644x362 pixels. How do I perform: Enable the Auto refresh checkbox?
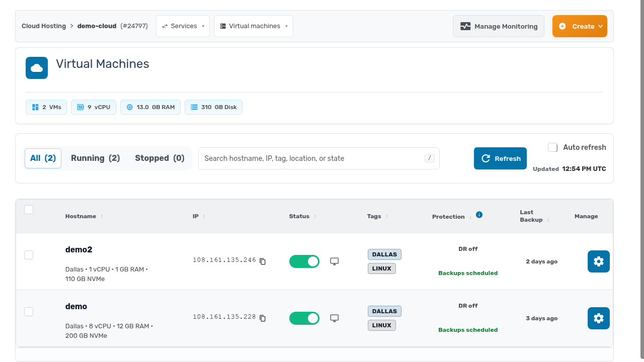[553, 147]
